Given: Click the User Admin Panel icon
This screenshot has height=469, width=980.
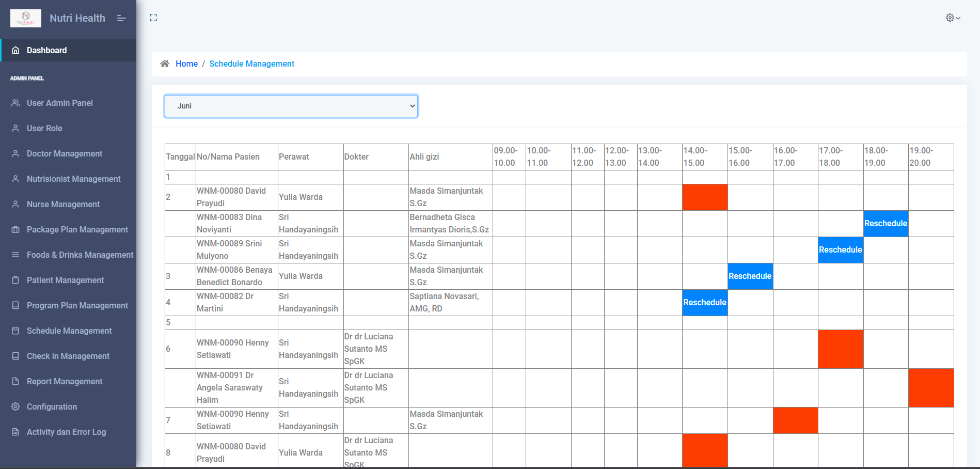Looking at the screenshot, I should (15, 103).
